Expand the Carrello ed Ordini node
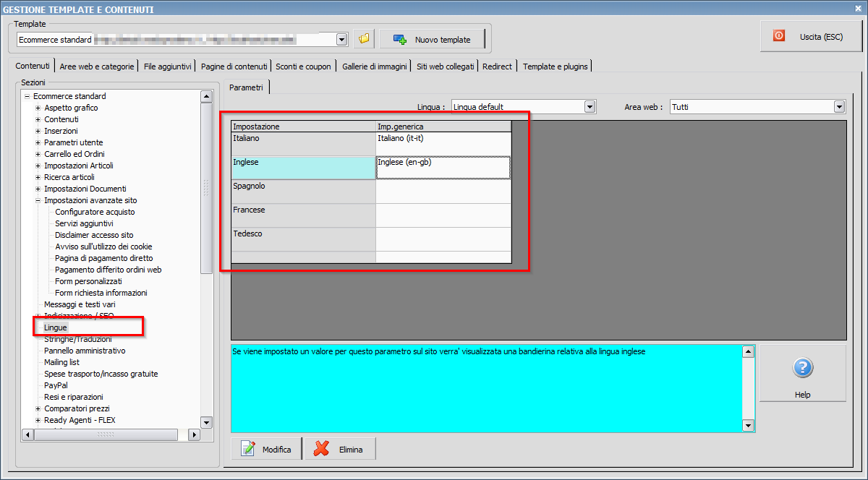The image size is (868, 480). (x=38, y=154)
